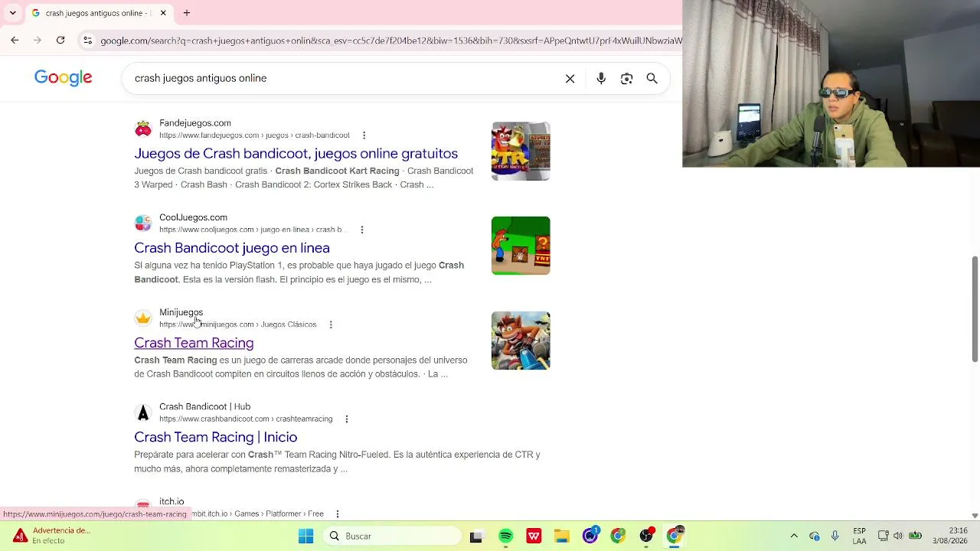
Task: Switch the ESP LAA keyboard language
Action: 859,536
